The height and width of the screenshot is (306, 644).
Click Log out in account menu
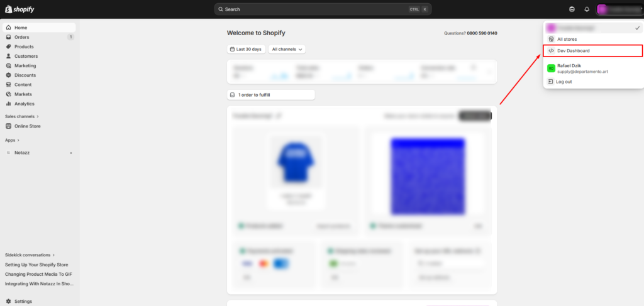pyautogui.click(x=564, y=82)
